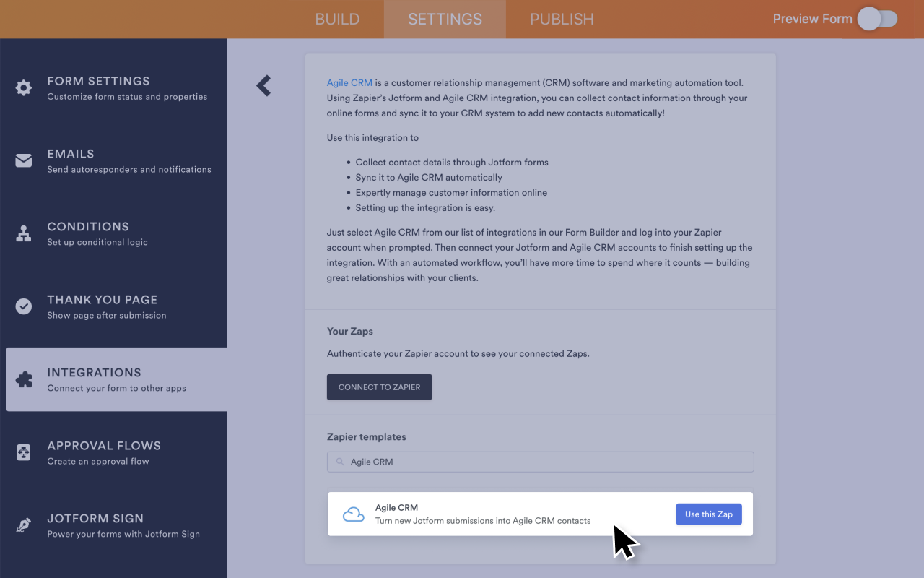Viewport: 924px width, 578px height.
Task: Click the Form Settings gear icon
Action: point(24,88)
